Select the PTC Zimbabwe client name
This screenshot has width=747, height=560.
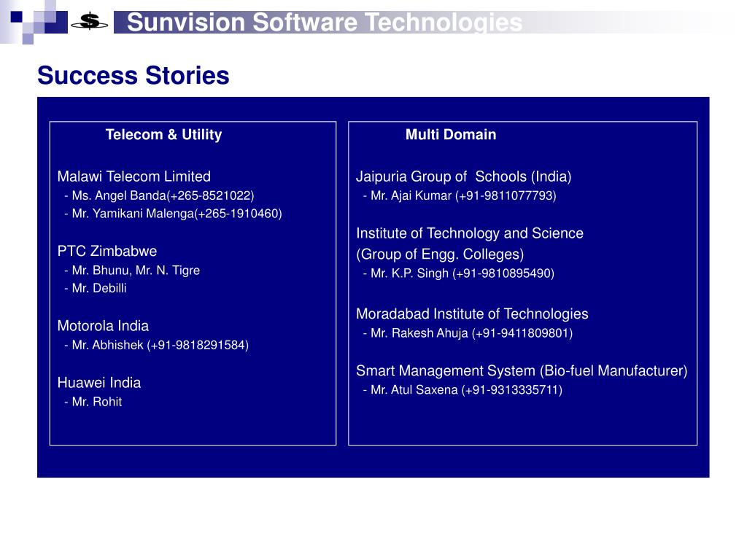point(107,251)
